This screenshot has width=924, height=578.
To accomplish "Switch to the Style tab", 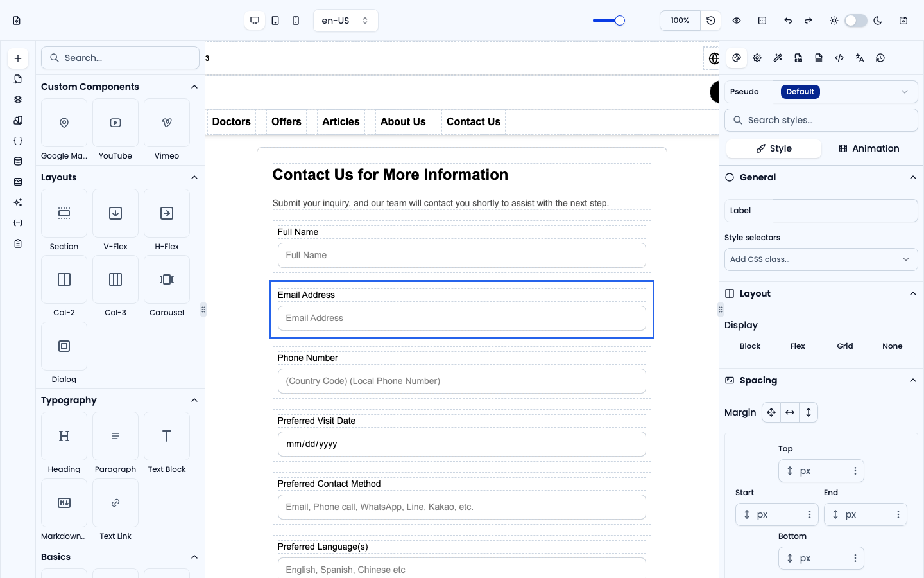I will [x=774, y=148].
